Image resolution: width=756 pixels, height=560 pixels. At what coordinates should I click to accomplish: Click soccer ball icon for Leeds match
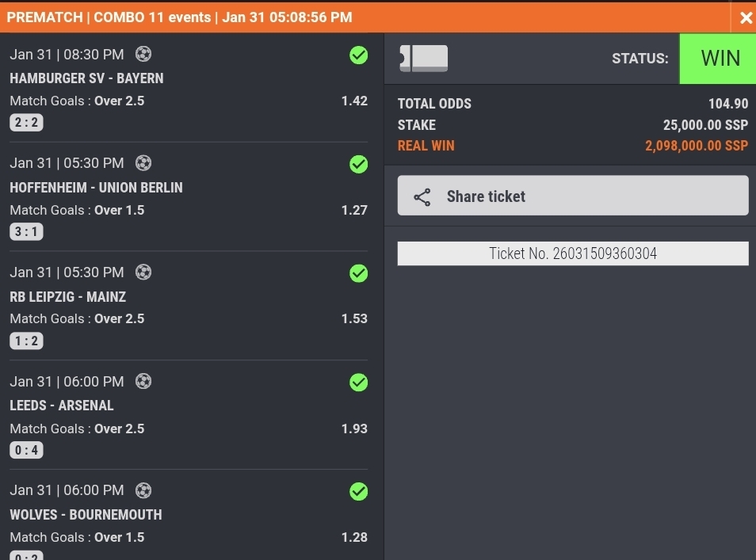[143, 382]
